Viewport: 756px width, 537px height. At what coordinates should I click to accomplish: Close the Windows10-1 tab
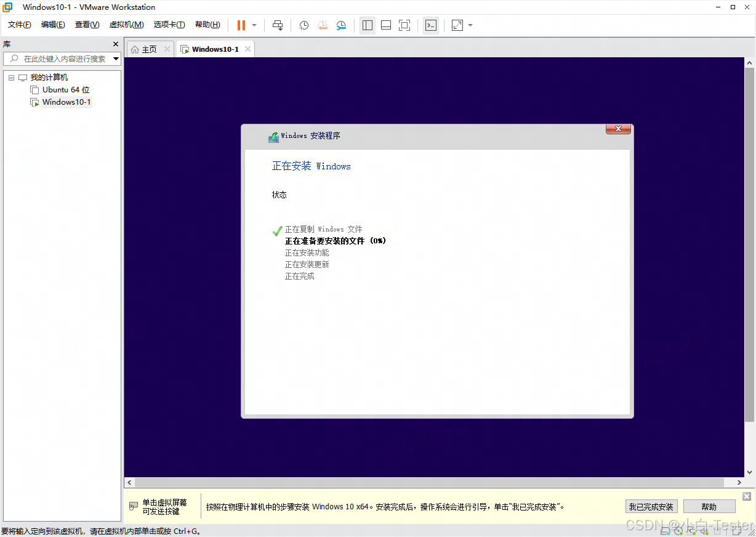247,49
